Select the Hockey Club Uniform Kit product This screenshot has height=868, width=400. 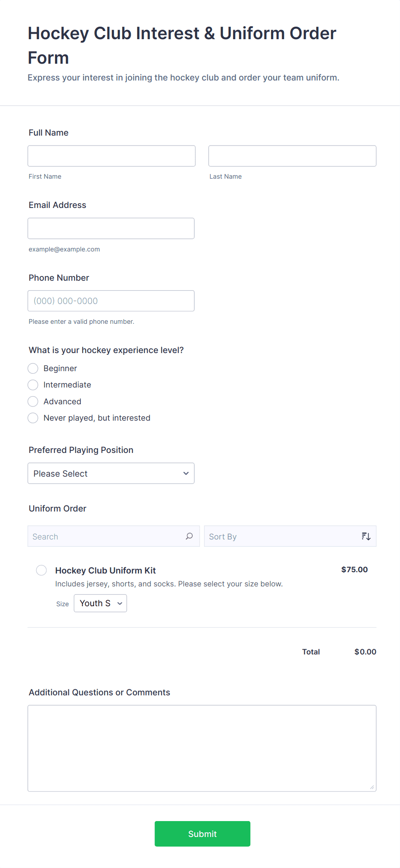pyautogui.click(x=41, y=570)
